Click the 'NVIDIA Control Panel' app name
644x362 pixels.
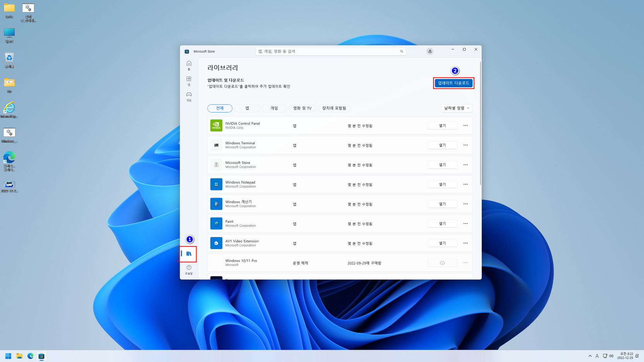(x=243, y=123)
